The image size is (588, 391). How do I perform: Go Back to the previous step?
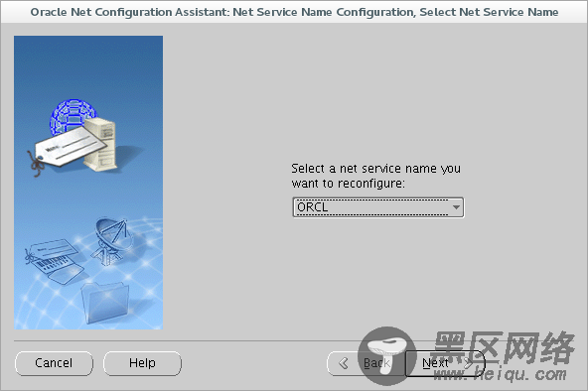coord(366,363)
